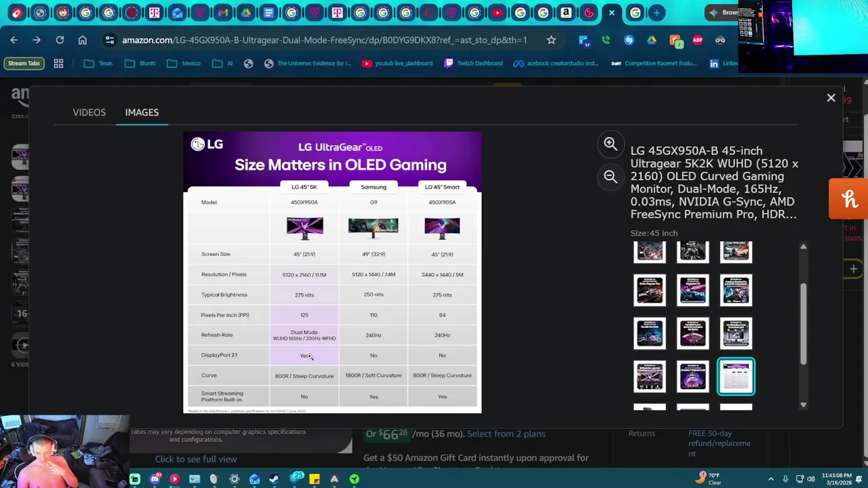The height and width of the screenshot is (488, 868).
Task: Bookmark this page with the star icon
Action: 551,40
